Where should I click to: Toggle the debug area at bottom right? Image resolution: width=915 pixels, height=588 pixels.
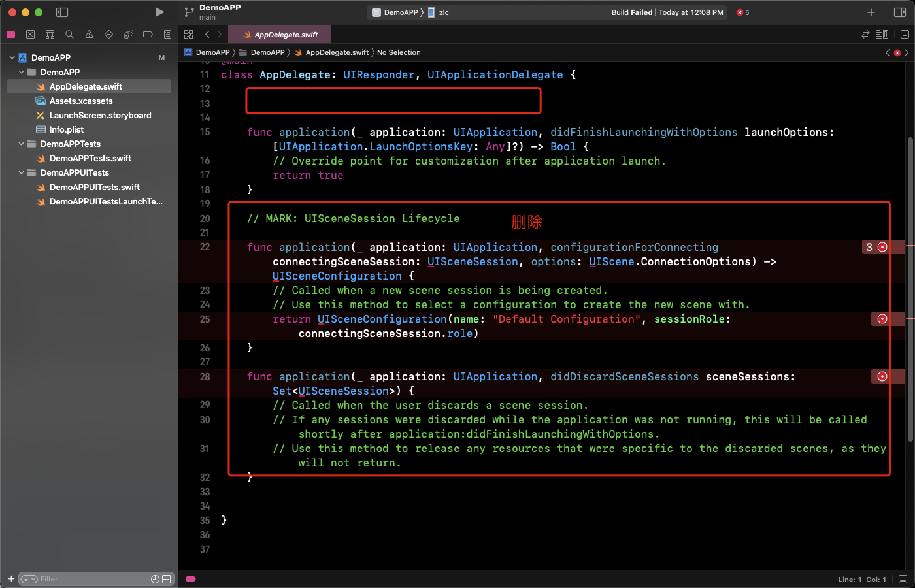[903, 579]
